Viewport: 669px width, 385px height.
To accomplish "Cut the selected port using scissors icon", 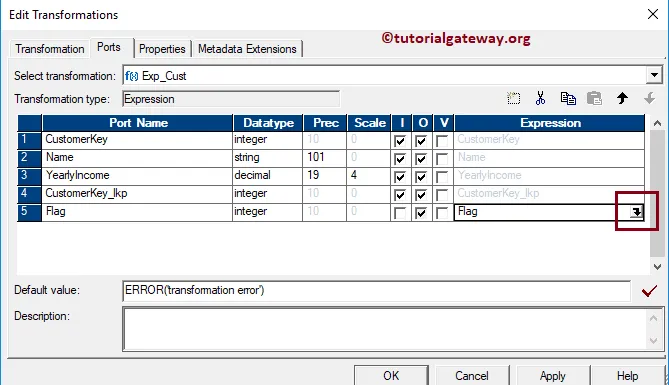I will (x=541, y=99).
